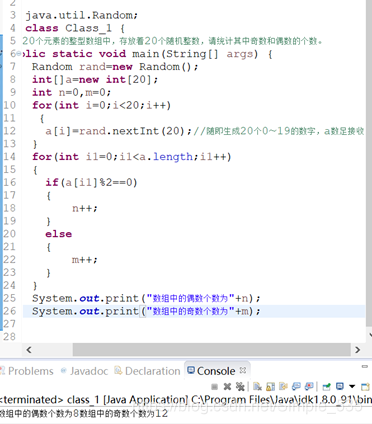372x424 pixels.
Task: Click 'class Class_1 {' declaration
Action: click(x=75, y=28)
